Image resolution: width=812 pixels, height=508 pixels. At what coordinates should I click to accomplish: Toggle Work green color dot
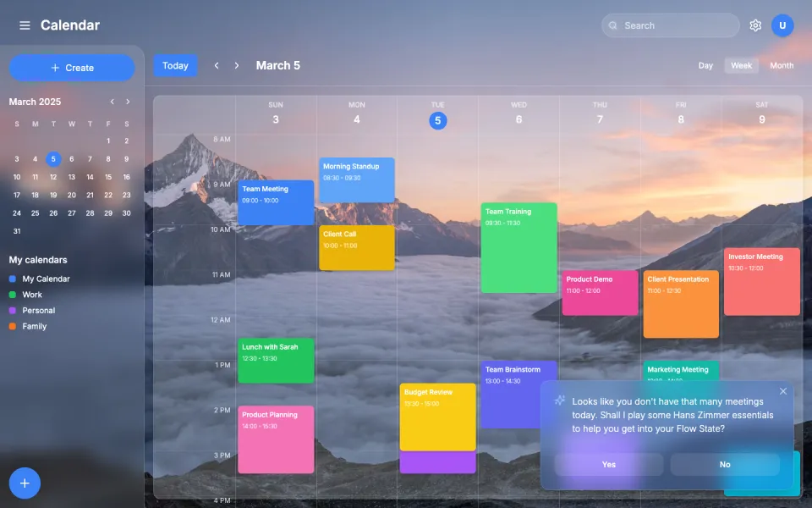tap(13, 295)
